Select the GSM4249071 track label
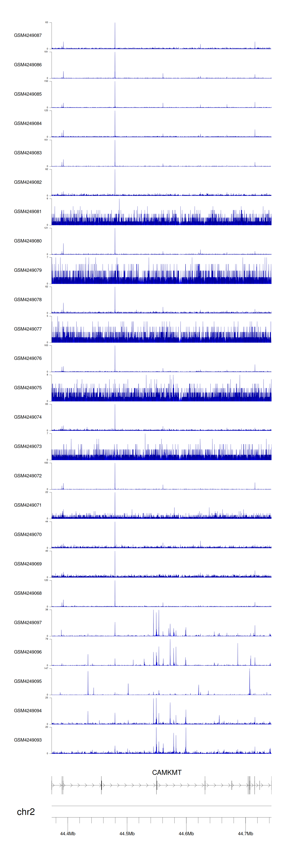 (x=28, y=505)
